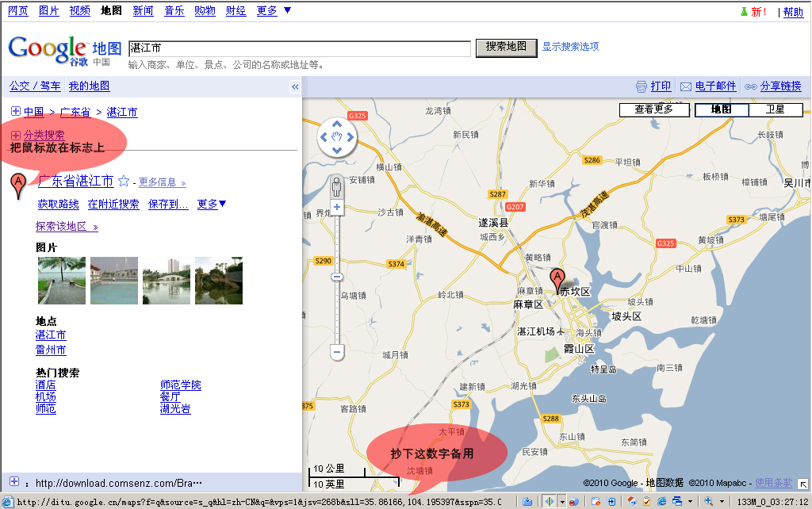The width and height of the screenshot is (812, 509).
Task: Go to 视频 in top navigation
Action: [x=80, y=10]
